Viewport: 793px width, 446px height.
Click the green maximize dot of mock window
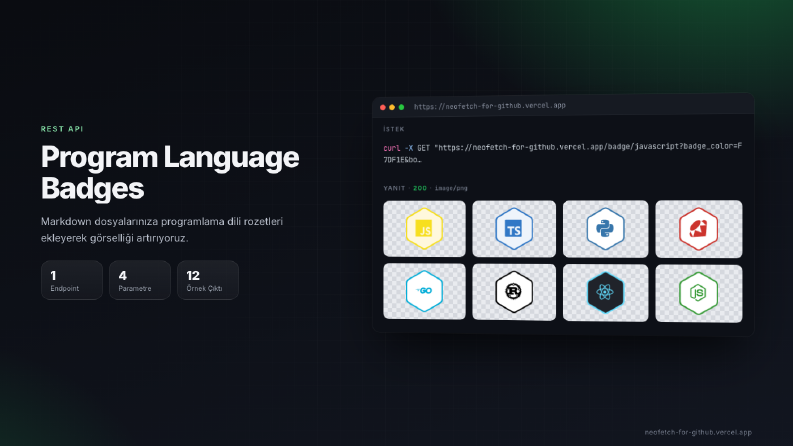(x=402, y=107)
